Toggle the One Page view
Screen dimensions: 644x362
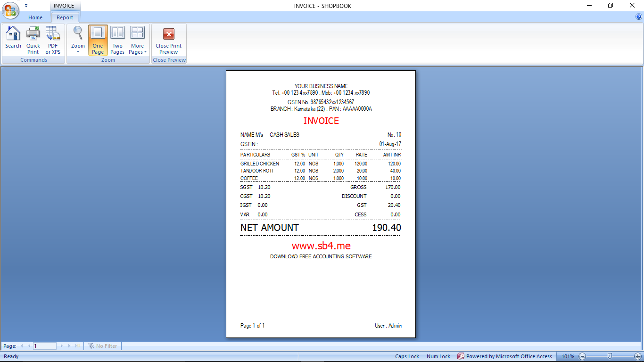pos(98,40)
